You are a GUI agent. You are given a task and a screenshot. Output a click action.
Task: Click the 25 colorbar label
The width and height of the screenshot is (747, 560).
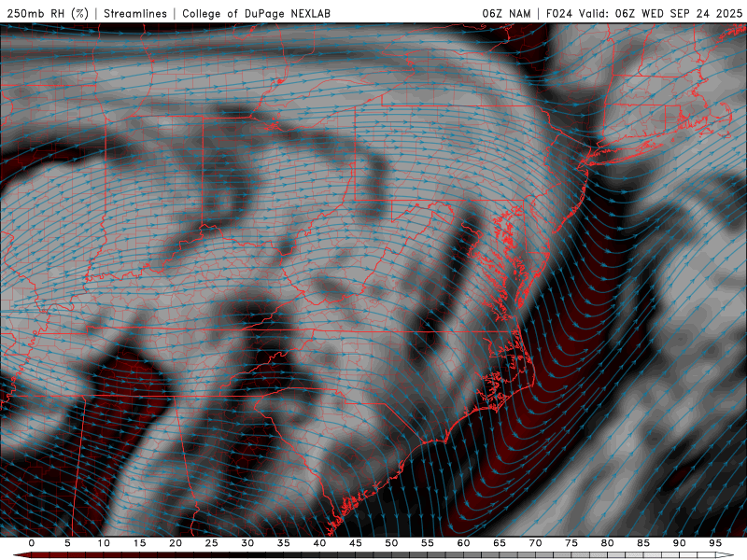tap(212, 543)
